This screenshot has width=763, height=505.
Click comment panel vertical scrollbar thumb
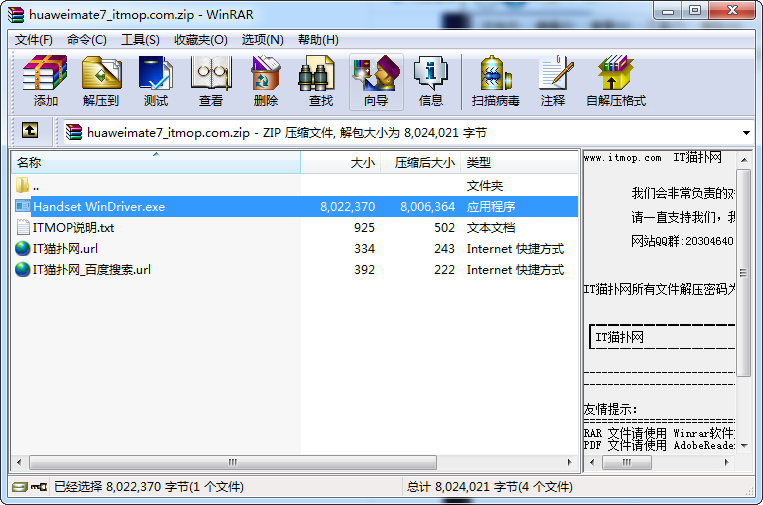[x=743, y=272]
